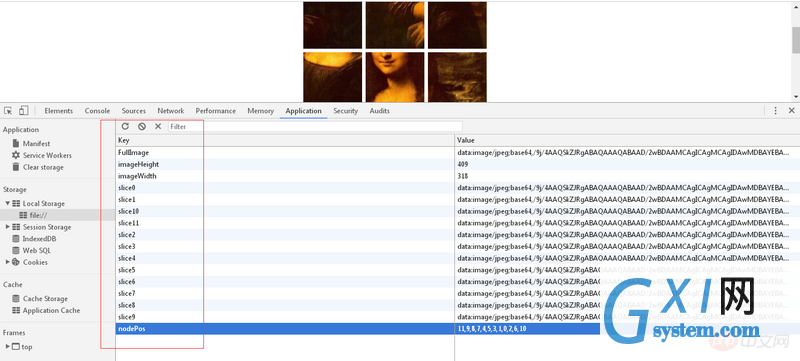This screenshot has width=800, height=361.
Task: Open the Network tab
Action: pos(170,111)
